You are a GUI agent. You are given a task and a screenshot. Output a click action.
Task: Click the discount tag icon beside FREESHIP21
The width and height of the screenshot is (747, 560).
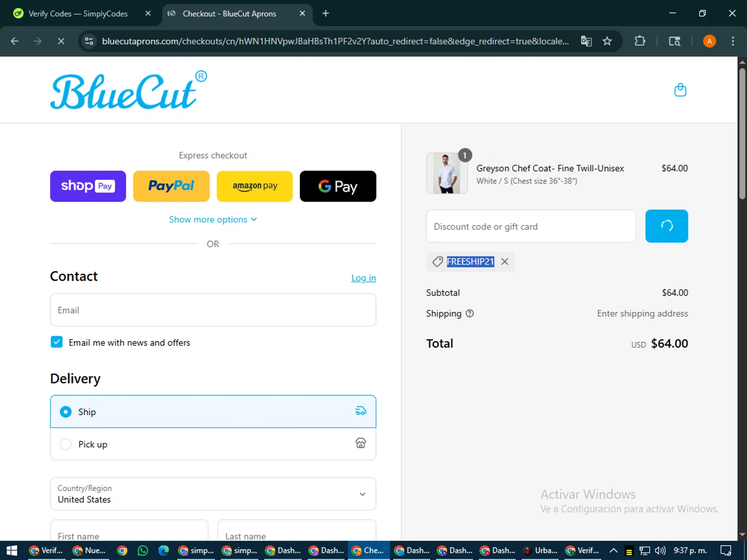437,262
